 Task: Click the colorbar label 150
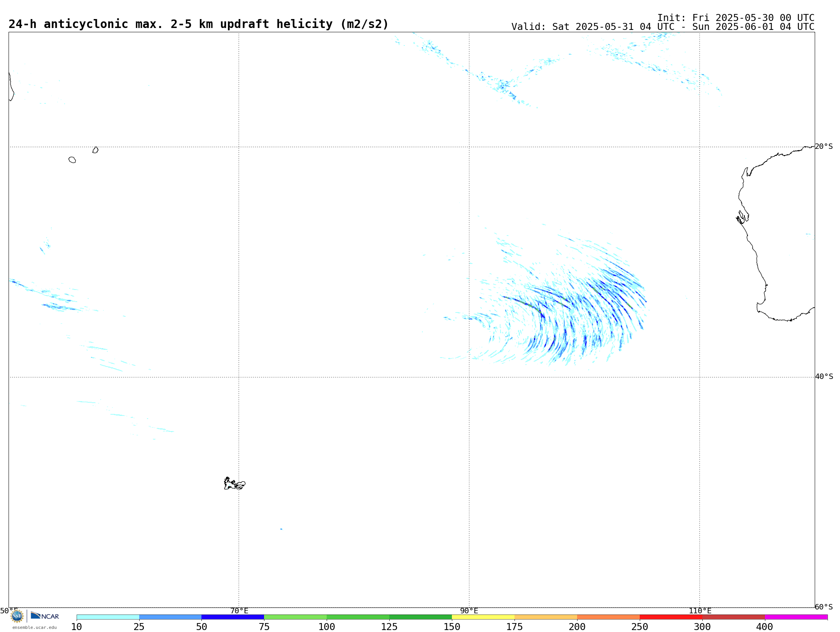pos(452,627)
